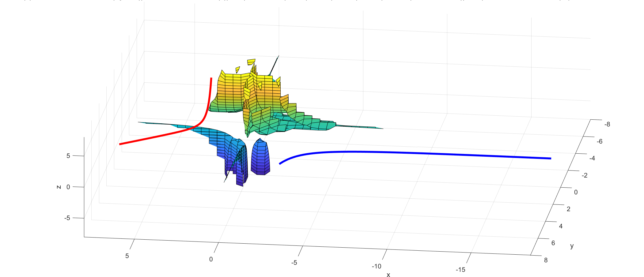Click the red curve in the plot

click(159, 136)
